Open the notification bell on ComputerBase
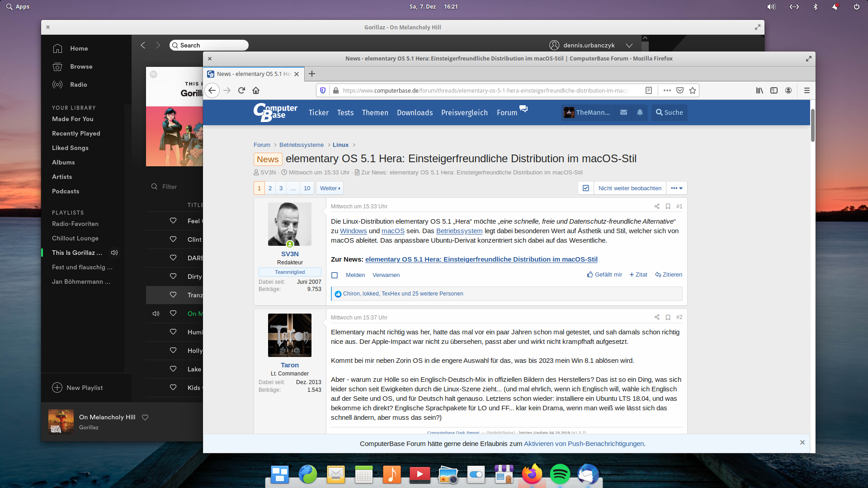Screen dimensions: 868x488 [x=639, y=113]
